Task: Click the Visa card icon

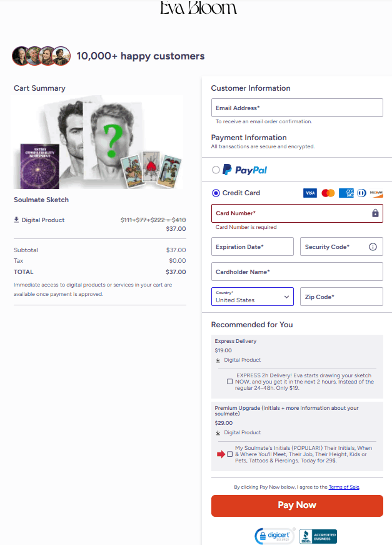Action: pos(309,193)
